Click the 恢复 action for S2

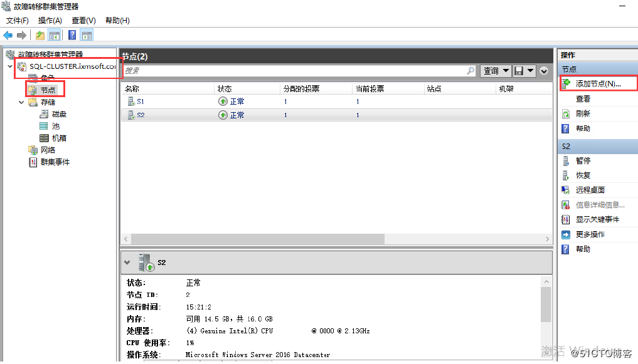(583, 175)
